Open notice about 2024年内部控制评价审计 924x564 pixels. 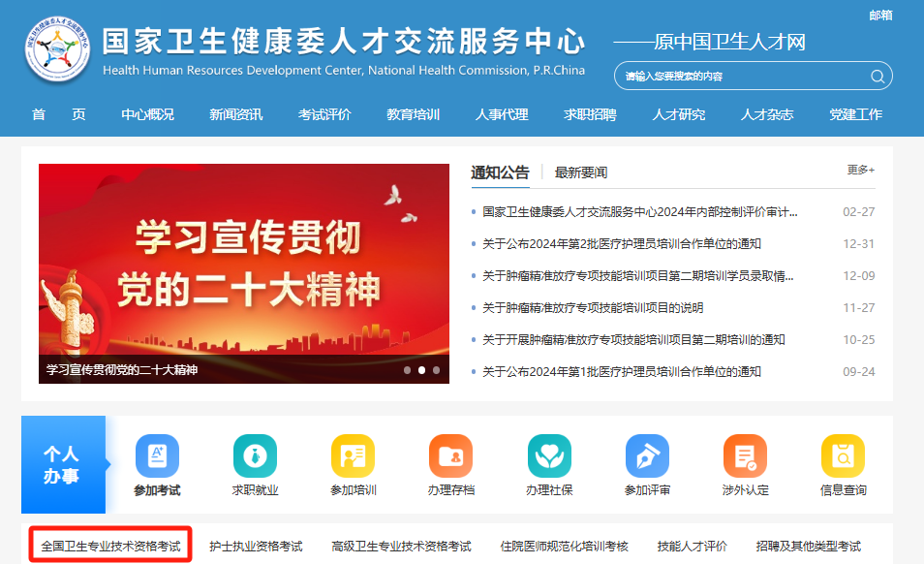(640, 212)
